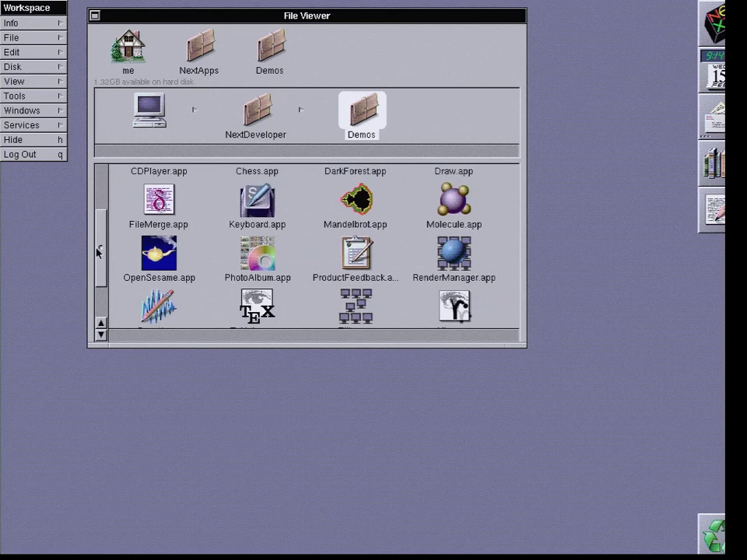Click the horizontal path scroller bar
Image resolution: width=747 pixels, height=560 pixels.
click(x=307, y=151)
